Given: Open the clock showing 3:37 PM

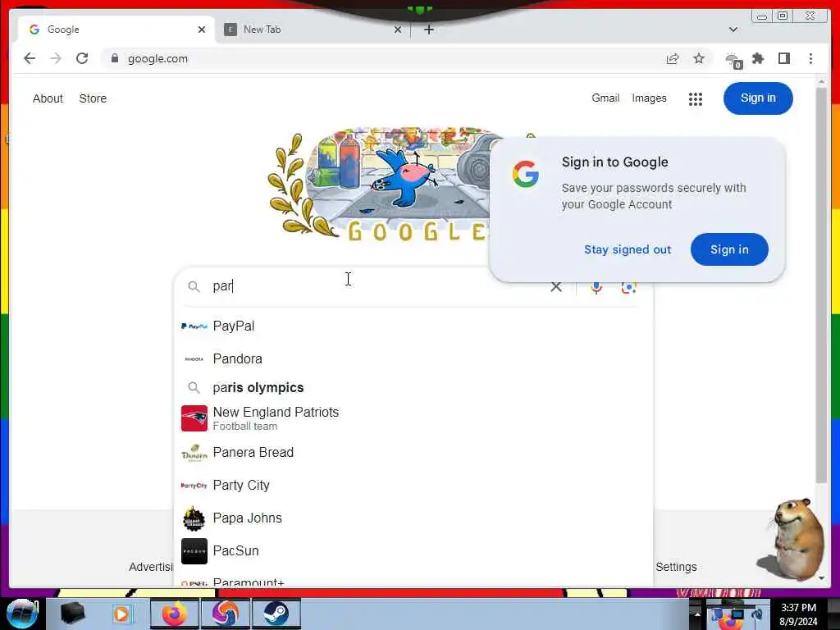Looking at the screenshot, I should [798, 614].
